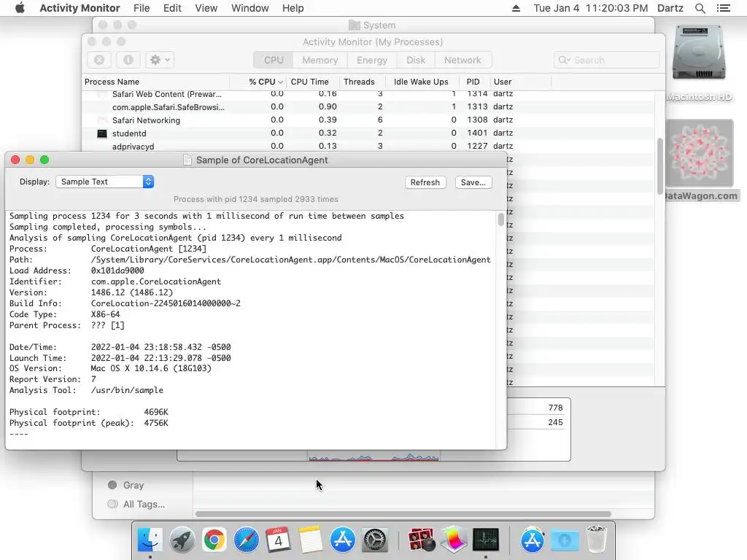The image size is (747, 560).
Task: Open the Display Sample Text dropdown
Action: (105, 182)
